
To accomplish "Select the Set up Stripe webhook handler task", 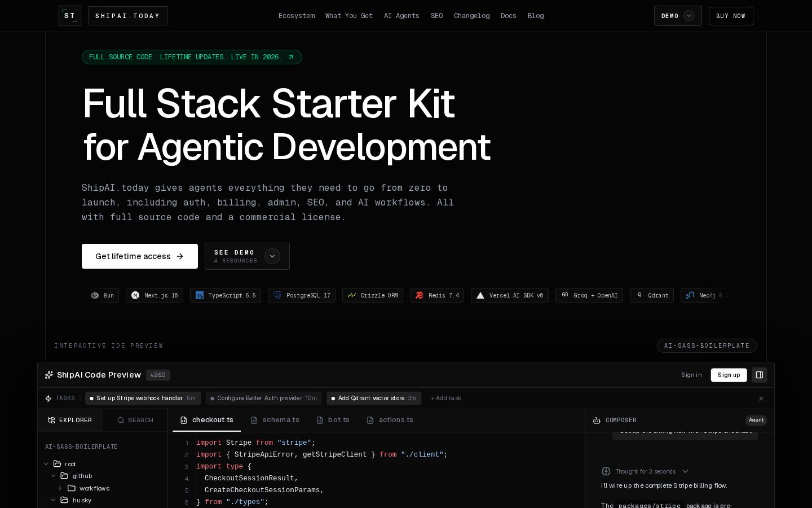I will click(x=143, y=398).
